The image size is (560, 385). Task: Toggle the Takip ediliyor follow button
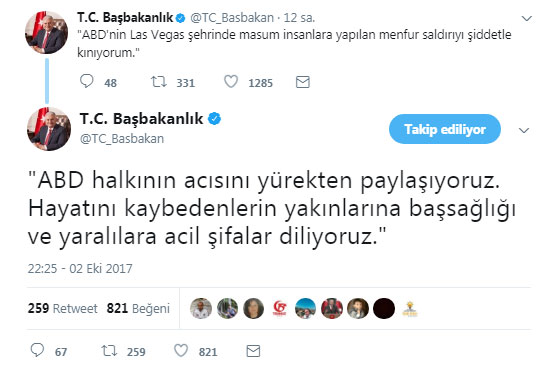[x=445, y=129]
